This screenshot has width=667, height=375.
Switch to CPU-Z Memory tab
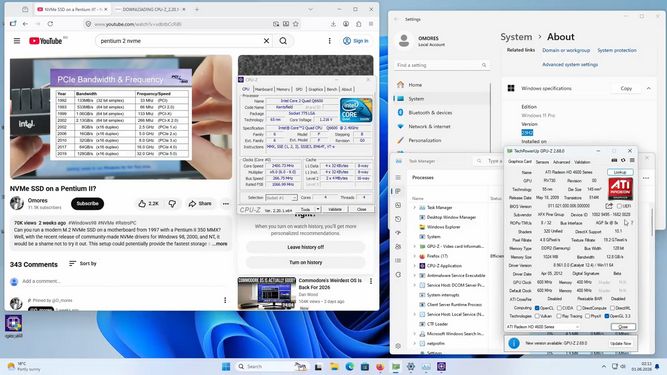[x=283, y=89]
